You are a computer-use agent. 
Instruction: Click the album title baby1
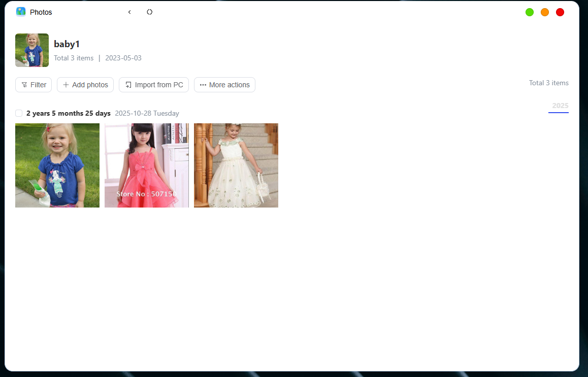(67, 44)
